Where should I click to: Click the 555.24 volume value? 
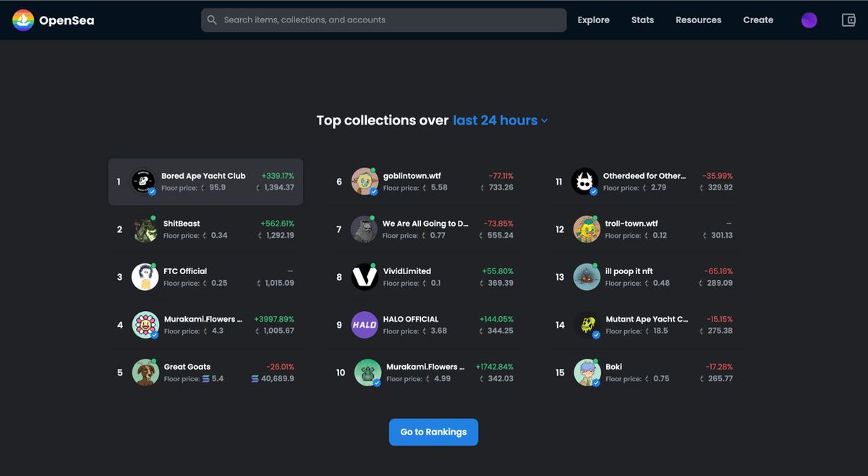tap(501, 235)
